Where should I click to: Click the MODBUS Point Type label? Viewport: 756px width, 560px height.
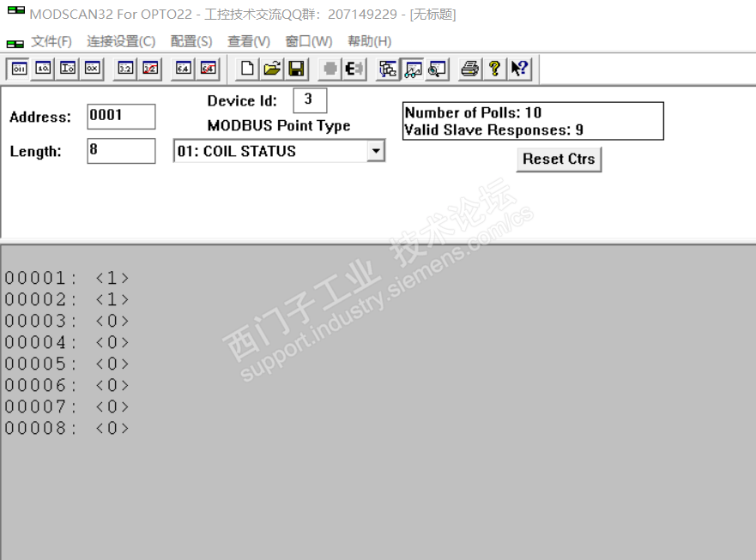coord(279,125)
